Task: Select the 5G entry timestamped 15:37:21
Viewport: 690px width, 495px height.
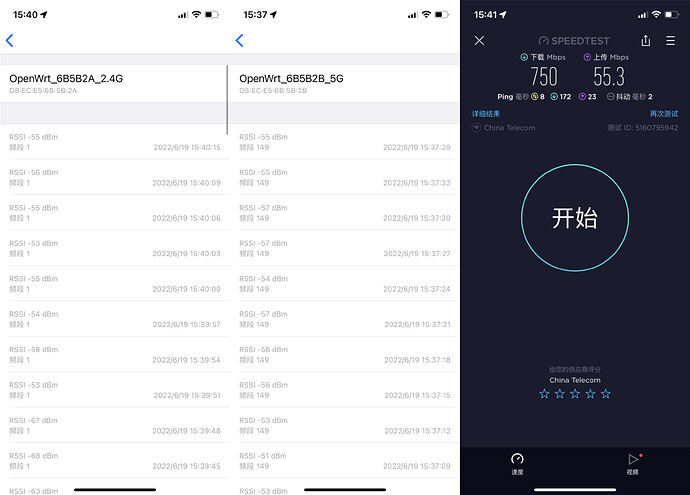Action: pyautogui.click(x=345, y=319)
